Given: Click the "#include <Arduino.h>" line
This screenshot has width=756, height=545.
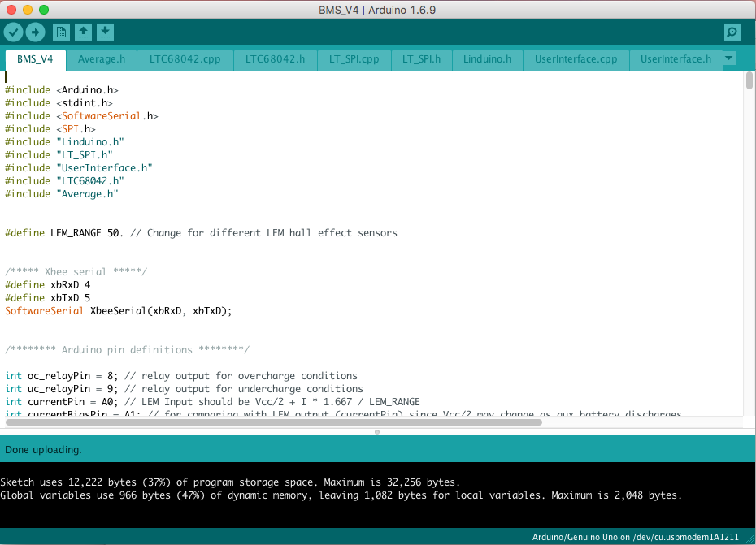Looking at the screenshot, I should [62, 90].
